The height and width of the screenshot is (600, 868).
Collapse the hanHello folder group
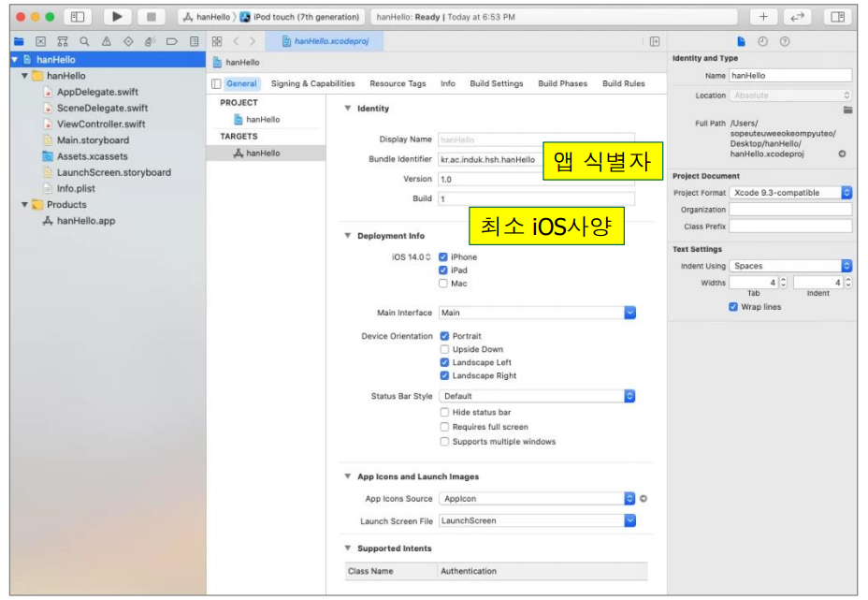point(24,75)
